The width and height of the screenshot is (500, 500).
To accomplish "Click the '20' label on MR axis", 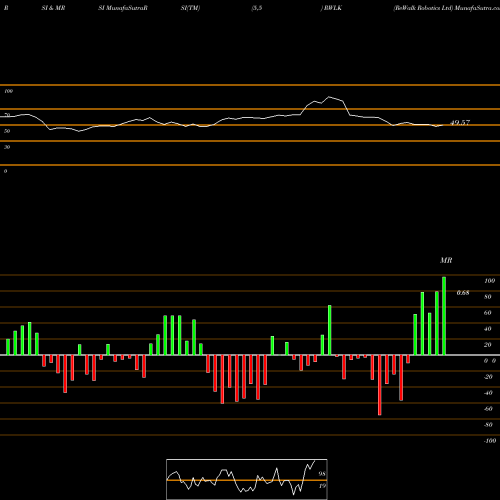I will point(488,345).
